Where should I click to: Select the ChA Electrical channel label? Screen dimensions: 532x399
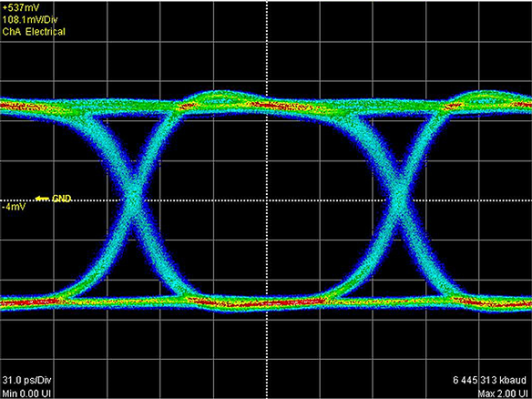tap(34, 32)
